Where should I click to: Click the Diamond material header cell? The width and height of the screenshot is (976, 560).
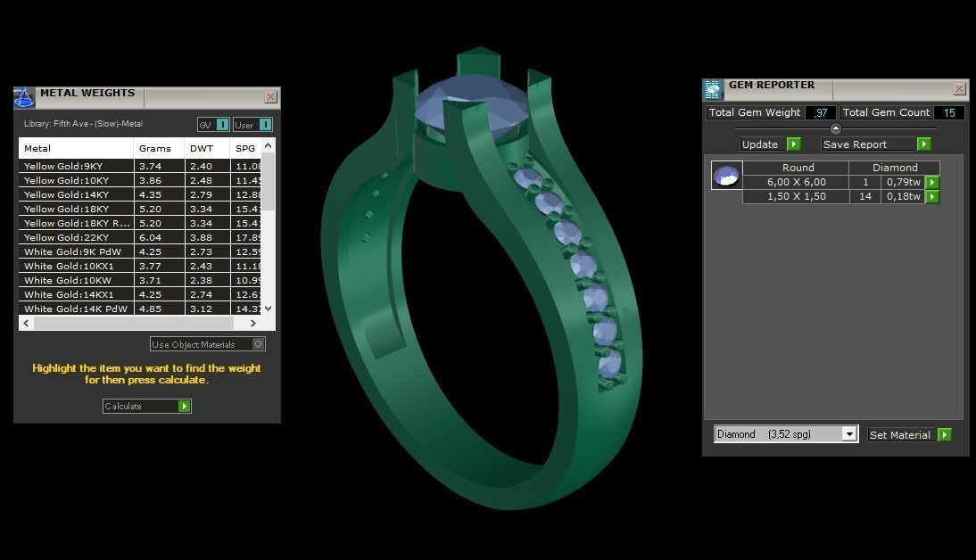tap(895, 168)
